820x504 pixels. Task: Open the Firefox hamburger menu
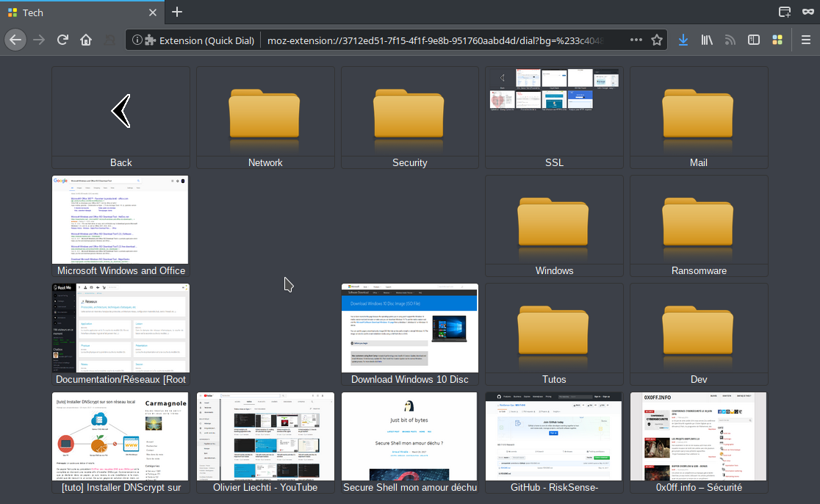805,40
